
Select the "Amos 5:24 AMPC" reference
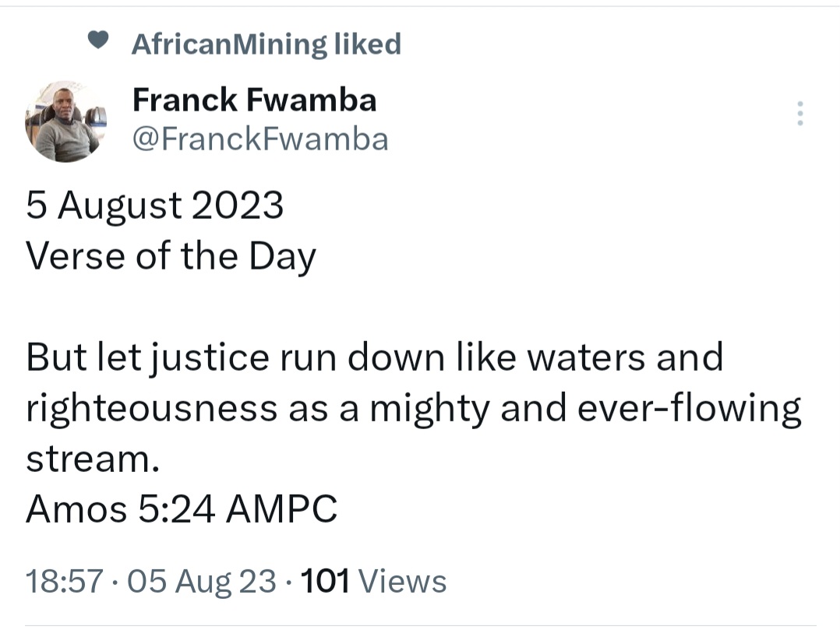click(x=182, y=509)
